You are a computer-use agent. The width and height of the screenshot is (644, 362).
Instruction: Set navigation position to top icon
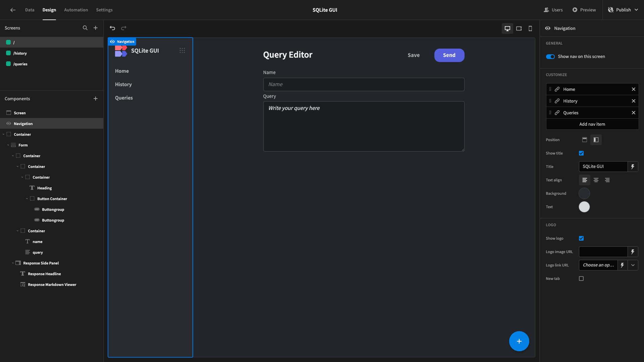point(585,140)
